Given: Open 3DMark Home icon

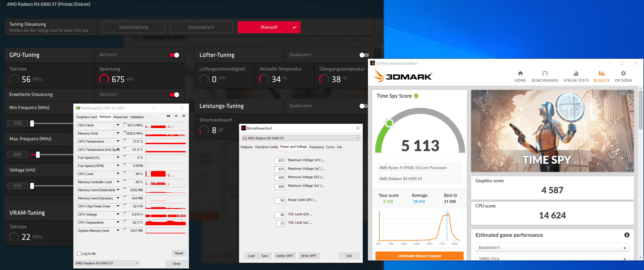Looking at the screenshot, I should [520, 74].
